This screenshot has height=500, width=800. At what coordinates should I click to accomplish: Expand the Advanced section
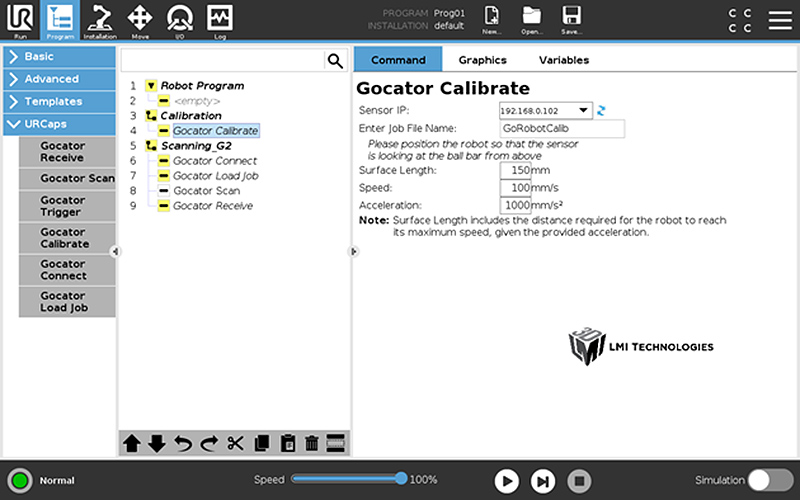coord(59,79)
